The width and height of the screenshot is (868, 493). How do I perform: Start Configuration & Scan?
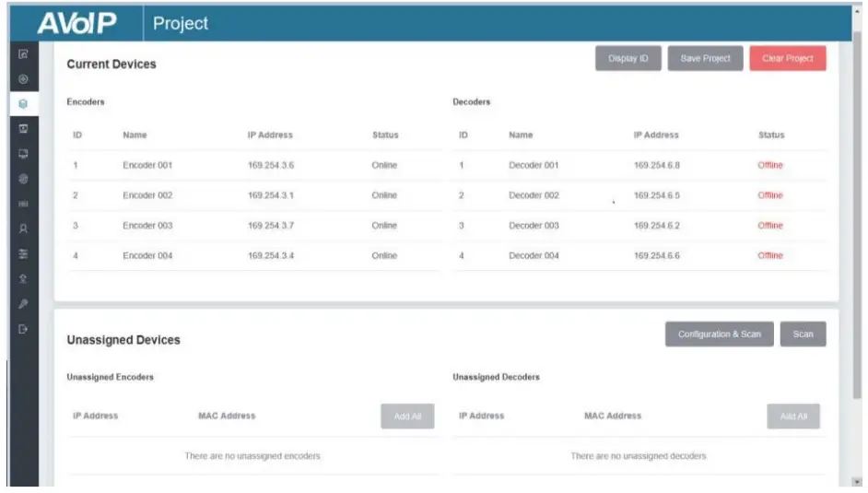coord(719,335)
